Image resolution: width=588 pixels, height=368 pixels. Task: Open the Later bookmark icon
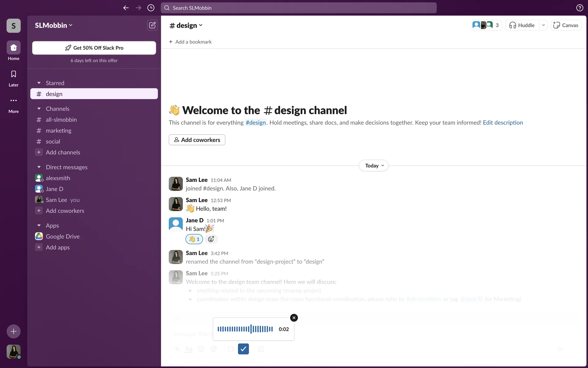[13, 74]
